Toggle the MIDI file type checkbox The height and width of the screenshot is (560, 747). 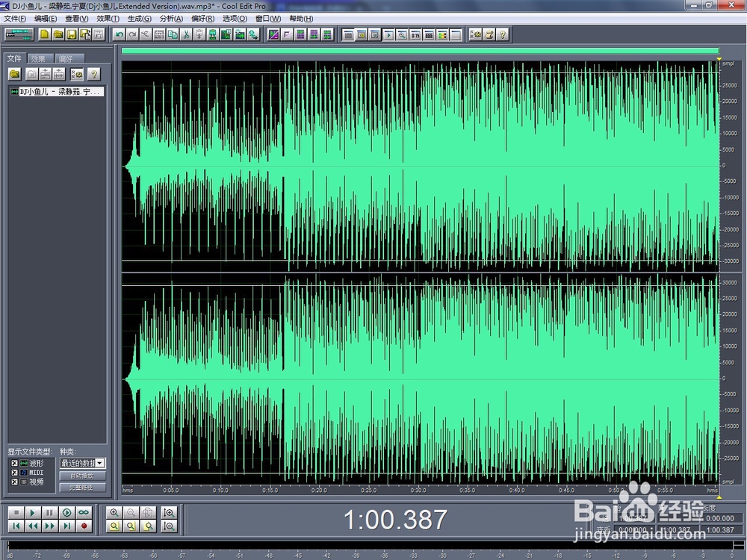[x=14, y=473]
